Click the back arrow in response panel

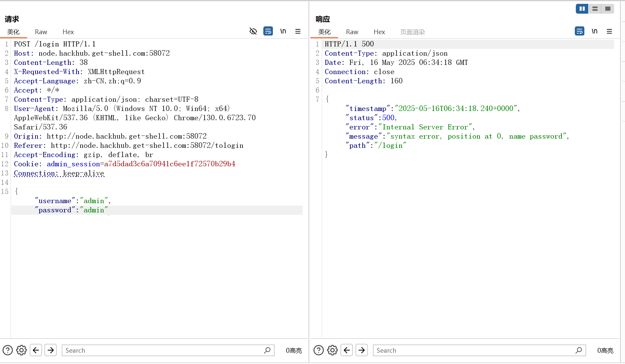pos(347,350)
